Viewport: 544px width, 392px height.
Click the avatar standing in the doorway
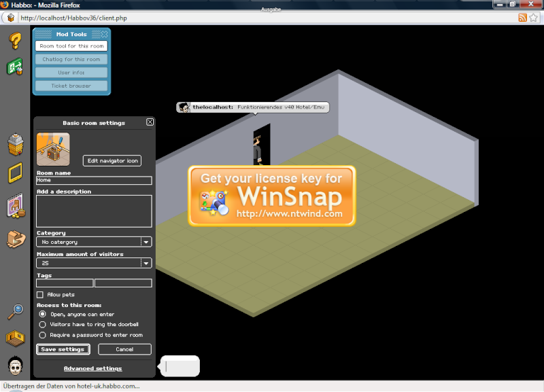258,149
